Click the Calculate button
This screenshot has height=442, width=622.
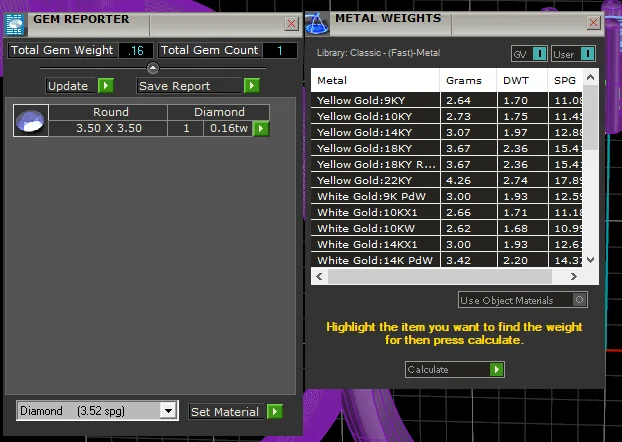click(455, 369)
